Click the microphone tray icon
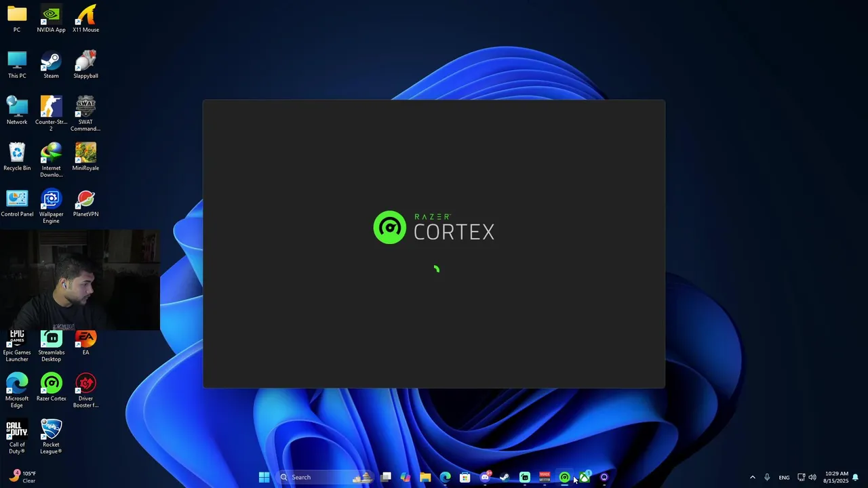This screenshot has width=868, height=488. tap(767, 477)
